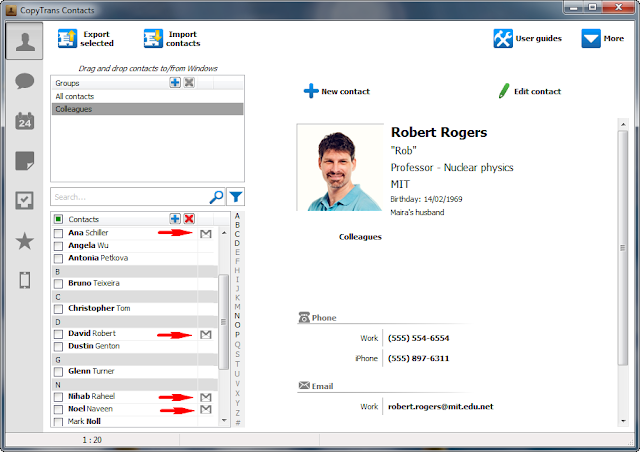Screen dimensions: 640x452
Task: Check the Noel Naveen checkbox
Action: [58, 410]
